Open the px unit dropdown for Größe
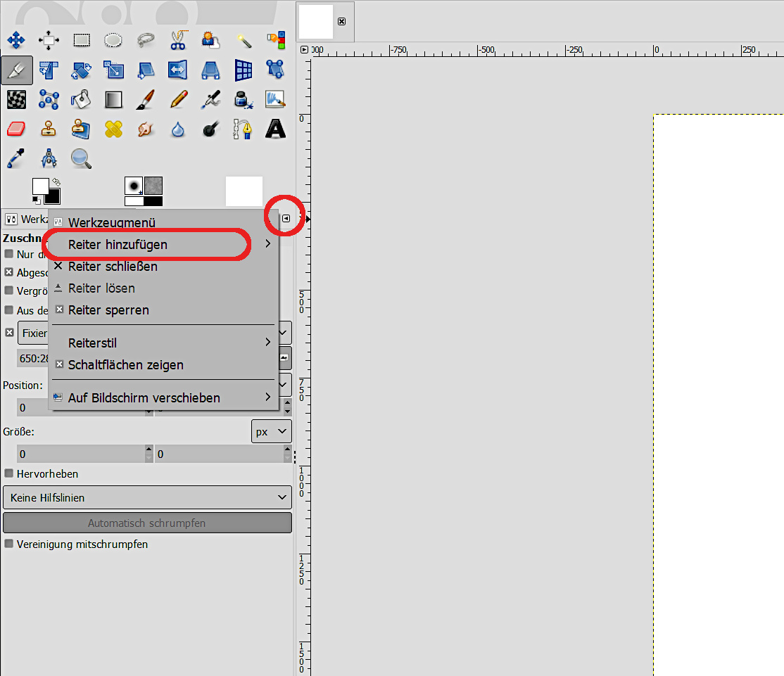Viewport: 784px width, 676px height. click(x=271, y=431)
